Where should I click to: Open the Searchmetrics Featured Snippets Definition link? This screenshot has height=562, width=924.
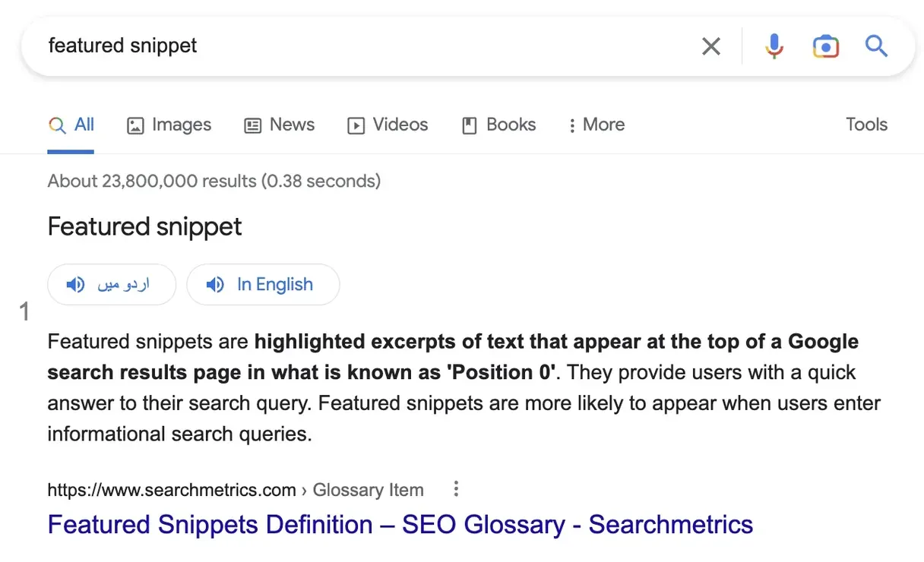400,524
